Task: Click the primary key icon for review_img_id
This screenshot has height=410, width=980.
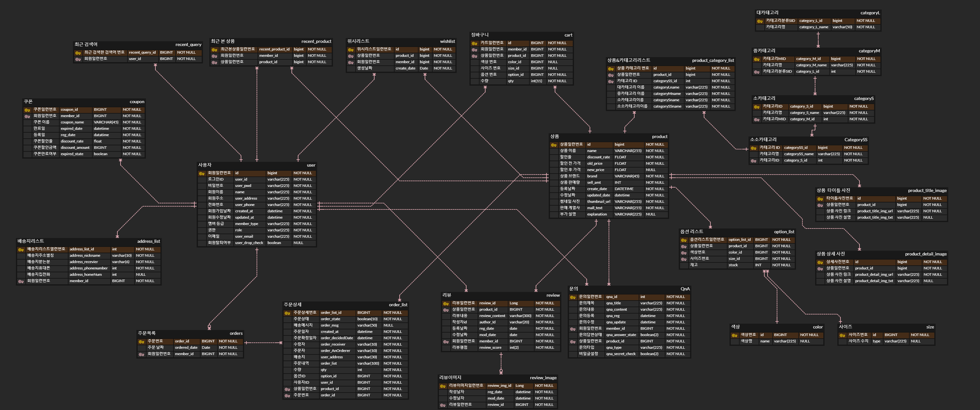Action: [443, 386]
